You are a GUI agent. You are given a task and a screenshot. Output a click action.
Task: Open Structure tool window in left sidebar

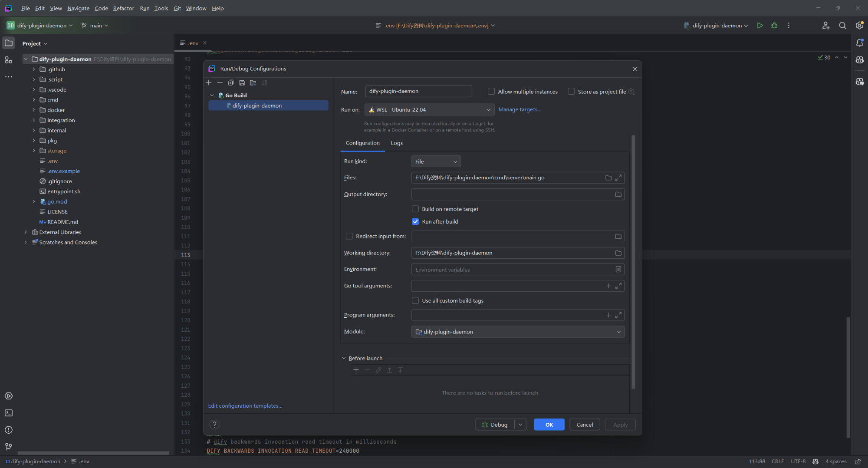click(9, 60)
